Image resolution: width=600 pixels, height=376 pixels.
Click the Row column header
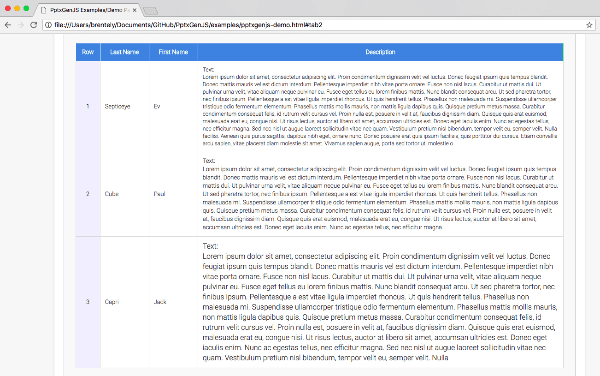pyautogui.click(x=88, y=52)
